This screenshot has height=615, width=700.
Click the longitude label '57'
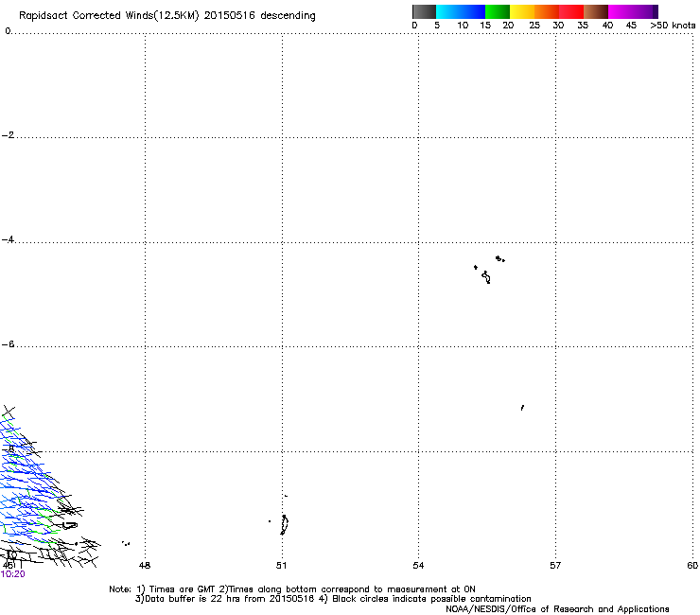coord(555,566)
